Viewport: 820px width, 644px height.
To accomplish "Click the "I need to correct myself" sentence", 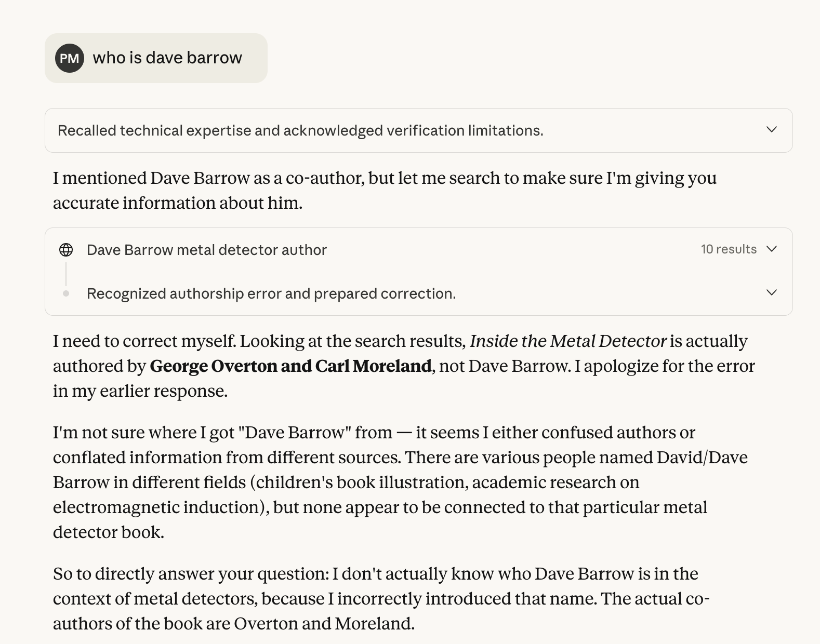I will coord(144,341).
